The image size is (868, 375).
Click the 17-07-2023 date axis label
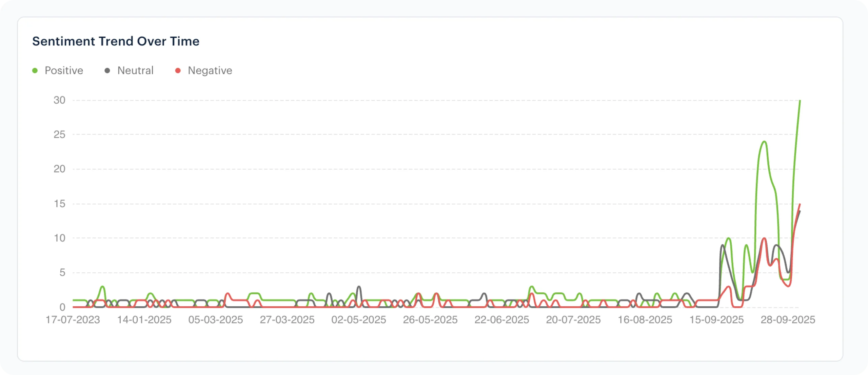(73, 320)
